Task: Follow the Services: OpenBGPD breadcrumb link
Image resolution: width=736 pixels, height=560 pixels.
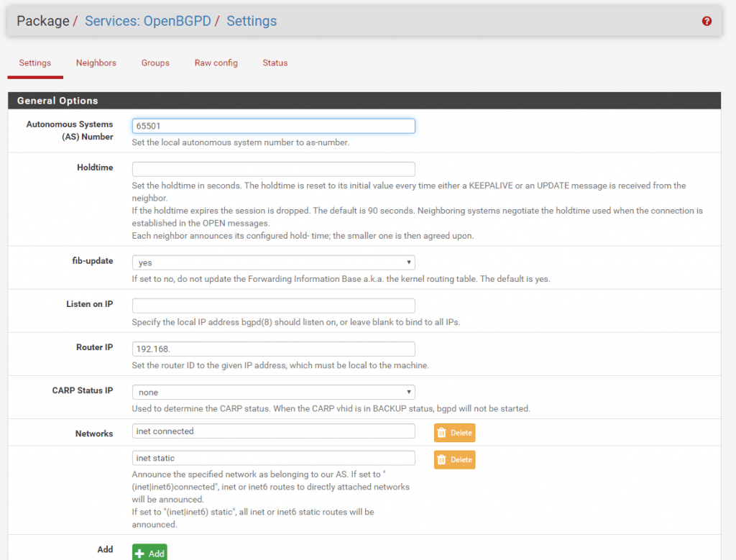Action: 148,21
